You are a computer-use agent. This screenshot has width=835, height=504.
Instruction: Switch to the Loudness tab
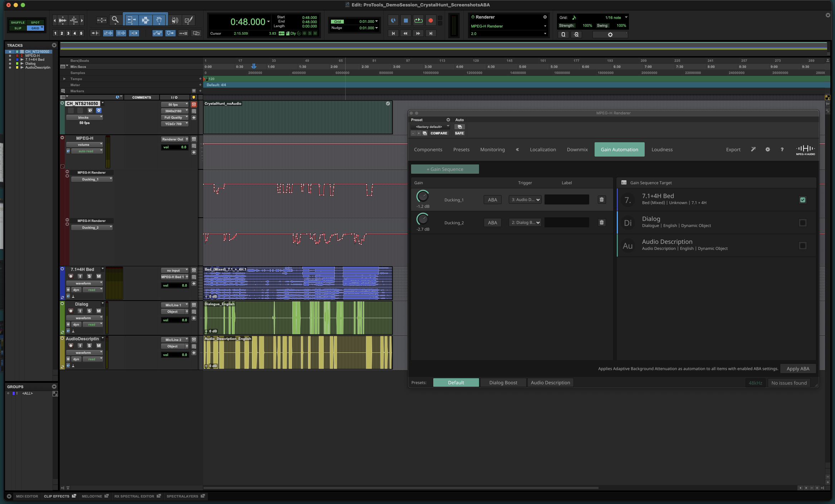tap(662, 150)
